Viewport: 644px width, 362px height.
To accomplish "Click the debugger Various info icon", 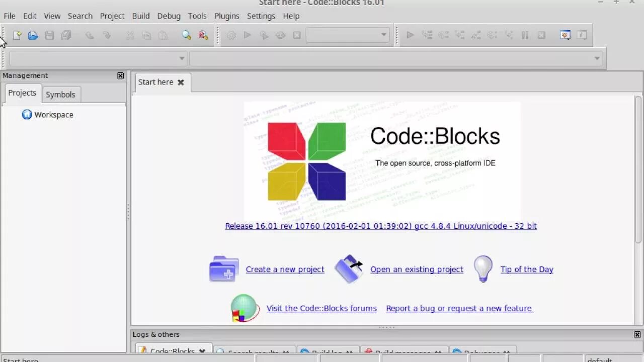I will click(582, 35).
